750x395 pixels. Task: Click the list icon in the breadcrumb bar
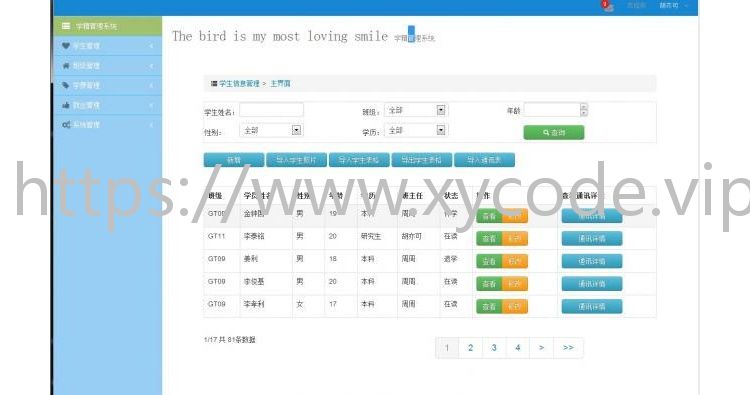tap(214, 84)
